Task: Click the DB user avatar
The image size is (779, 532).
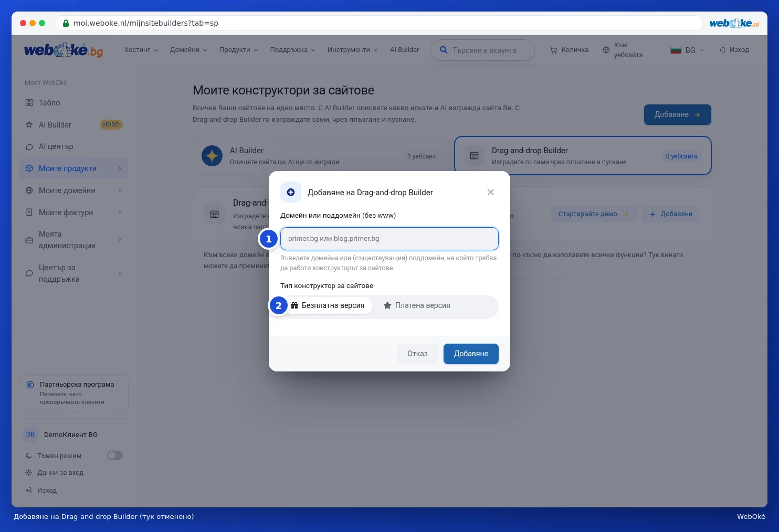Action: pos(30,434)
